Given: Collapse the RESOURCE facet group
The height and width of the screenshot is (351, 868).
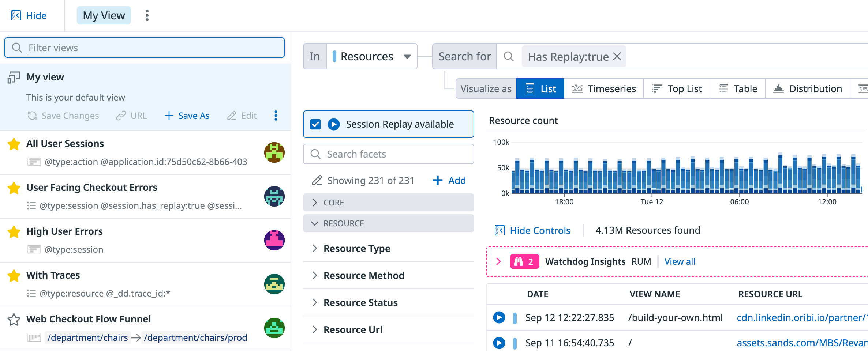Looking at the screenshot, I should (314, 223).
